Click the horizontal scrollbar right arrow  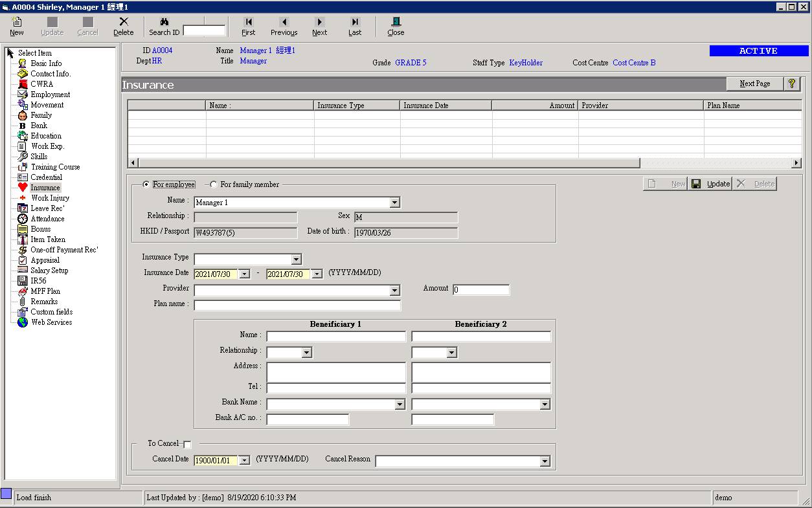pyautogui.click(x=797, y=162)
